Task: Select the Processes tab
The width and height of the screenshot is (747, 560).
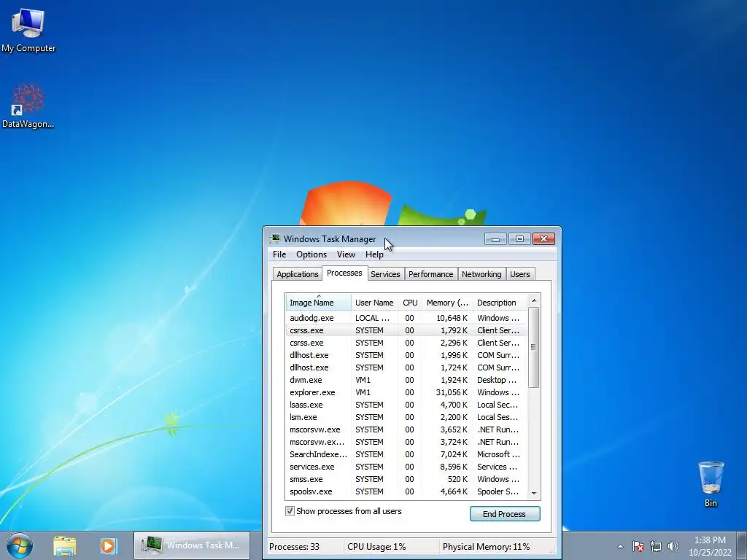Action: point(344,273)
